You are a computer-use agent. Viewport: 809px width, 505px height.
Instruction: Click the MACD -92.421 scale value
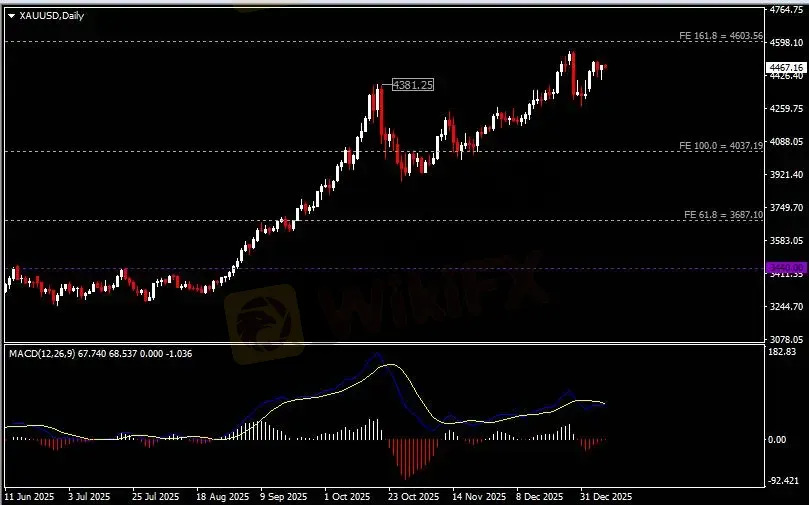[784, 481]
